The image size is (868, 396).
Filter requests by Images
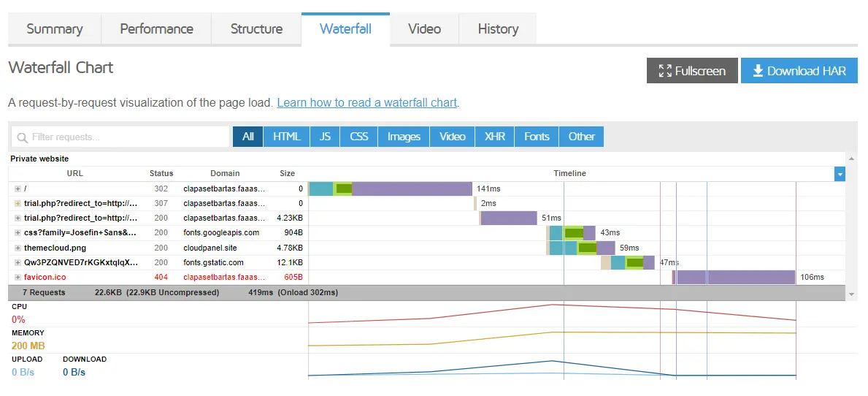pos(404,137)
